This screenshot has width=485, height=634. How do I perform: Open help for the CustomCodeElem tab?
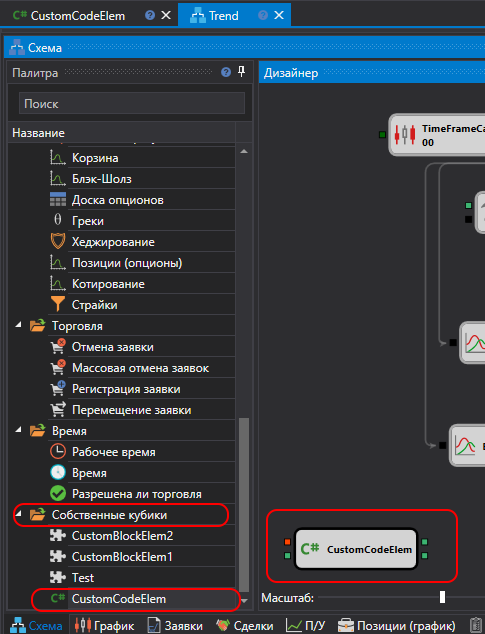tap(150, 15)
